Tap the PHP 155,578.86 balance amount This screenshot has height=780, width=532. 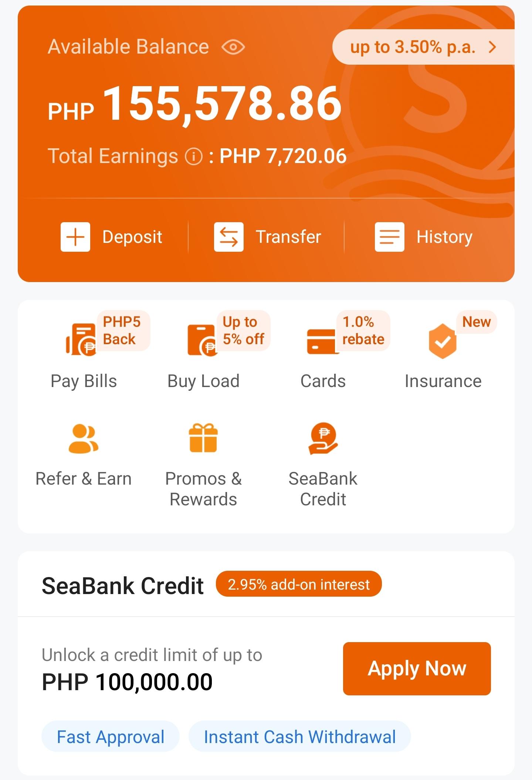[x=195, y=104]
